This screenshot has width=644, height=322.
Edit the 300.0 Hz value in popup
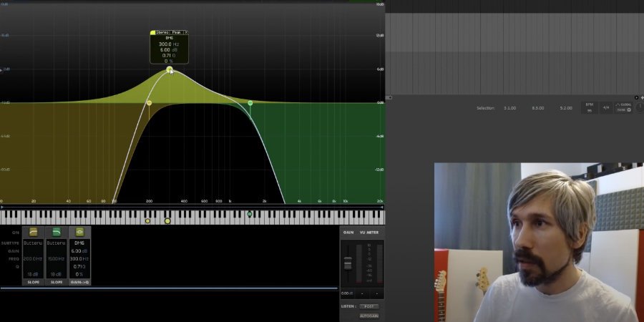[169, 44]
